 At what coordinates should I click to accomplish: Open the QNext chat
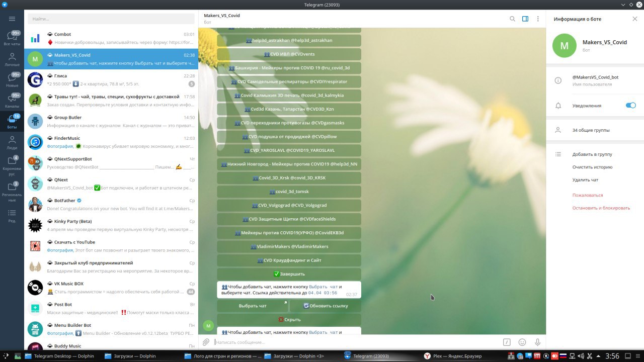[111, 184]
